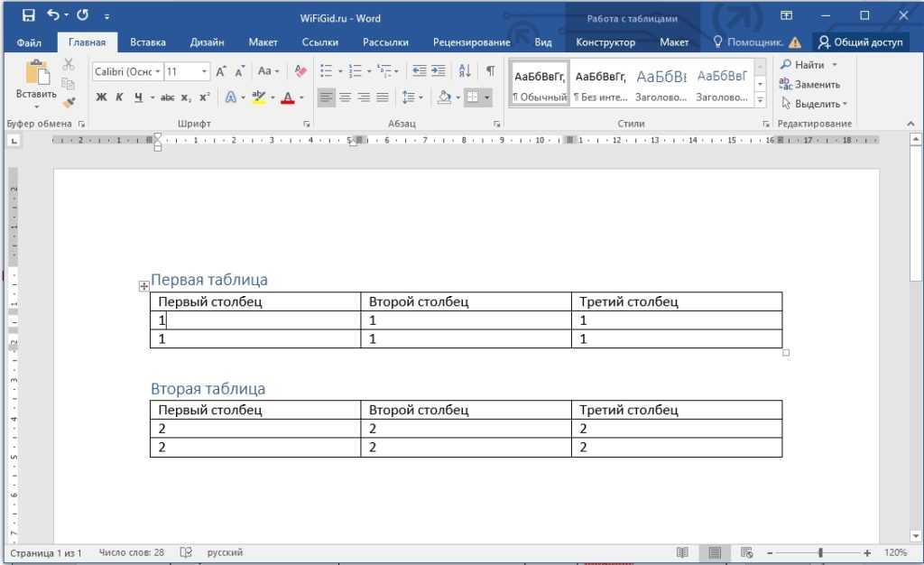The image size is (924, 565).
Task: Undo the last action
Action: click(53, 14)
